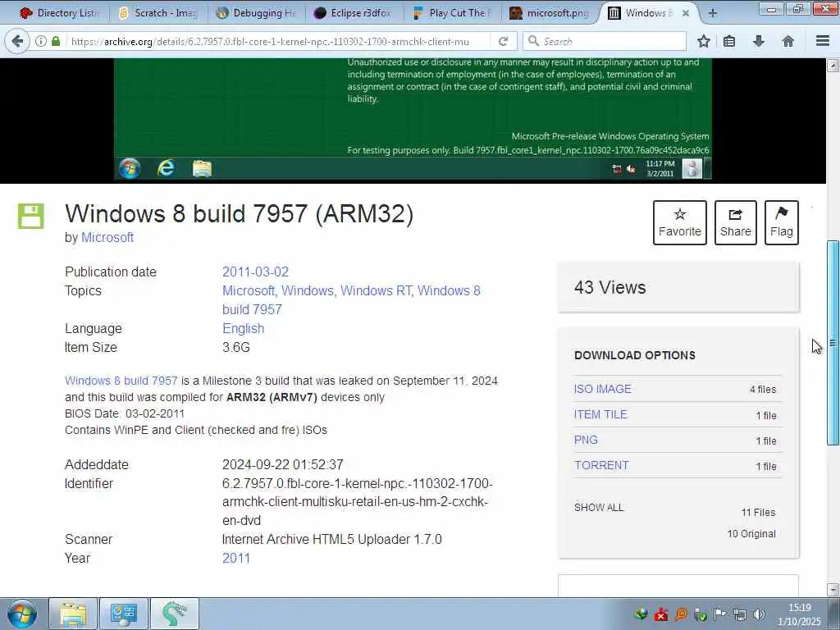
Task: Open the volume speaker tray icon
Action: (759, 614)
